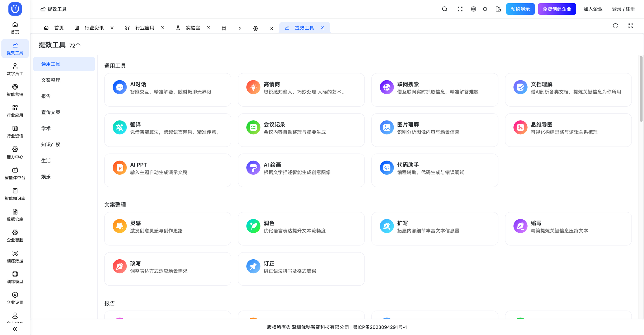Collapse the left sidebar with double chevron
This screenshot has height=335, width=644.
(15, 329)
